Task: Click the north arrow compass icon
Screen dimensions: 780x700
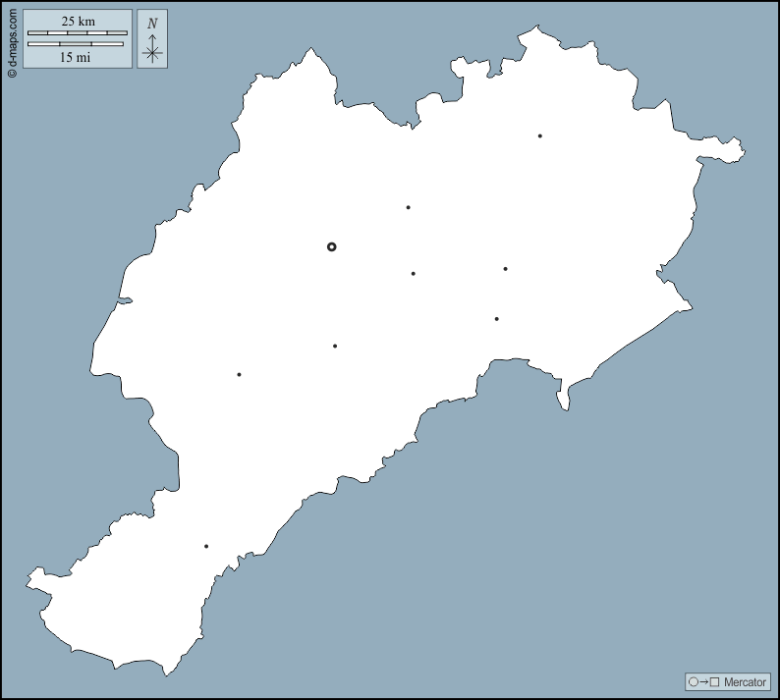Action: (152, 39)
